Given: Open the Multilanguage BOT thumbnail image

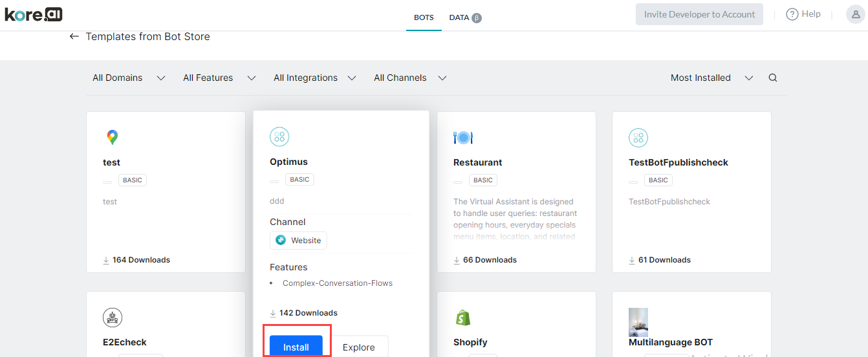Looking at the screenshot, I should (x=638, y=321).
